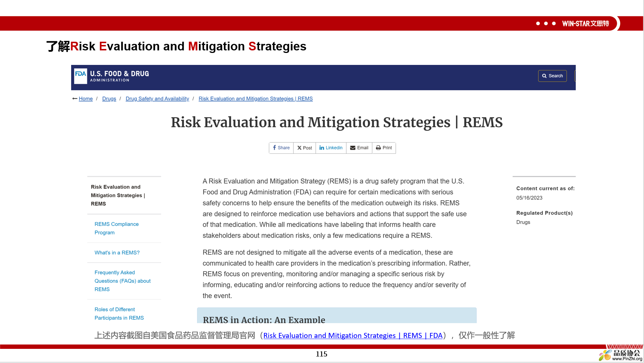Click the Regulated Product(s) Drugs value
This screenshot has height=363, width=644.
(523, 222)
